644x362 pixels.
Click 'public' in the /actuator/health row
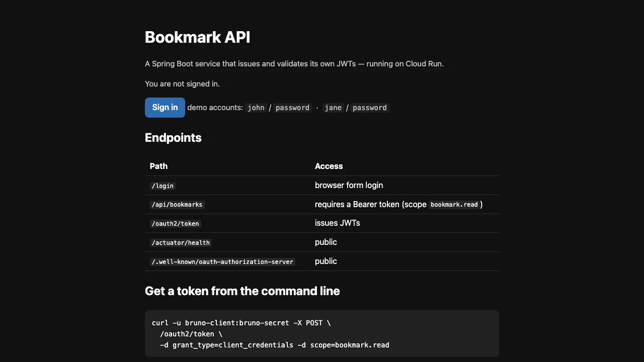point(326,242)
